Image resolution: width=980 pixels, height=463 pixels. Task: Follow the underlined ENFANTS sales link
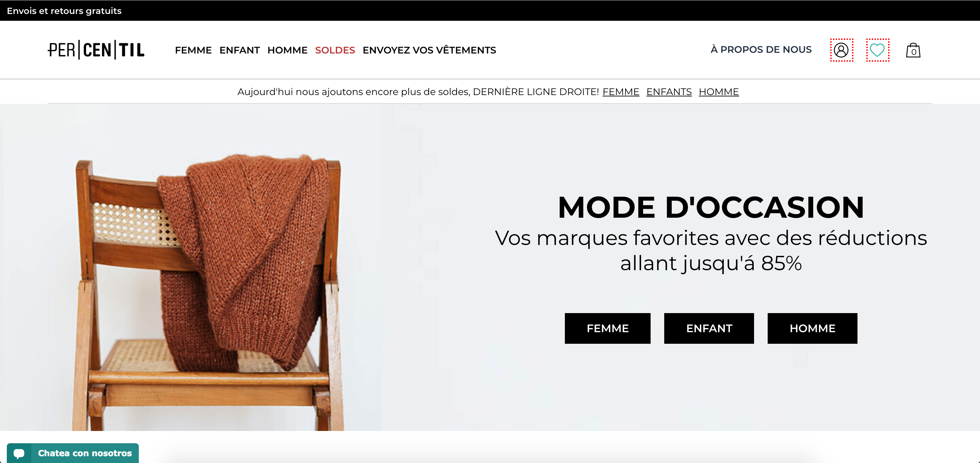tap(669, 92)
